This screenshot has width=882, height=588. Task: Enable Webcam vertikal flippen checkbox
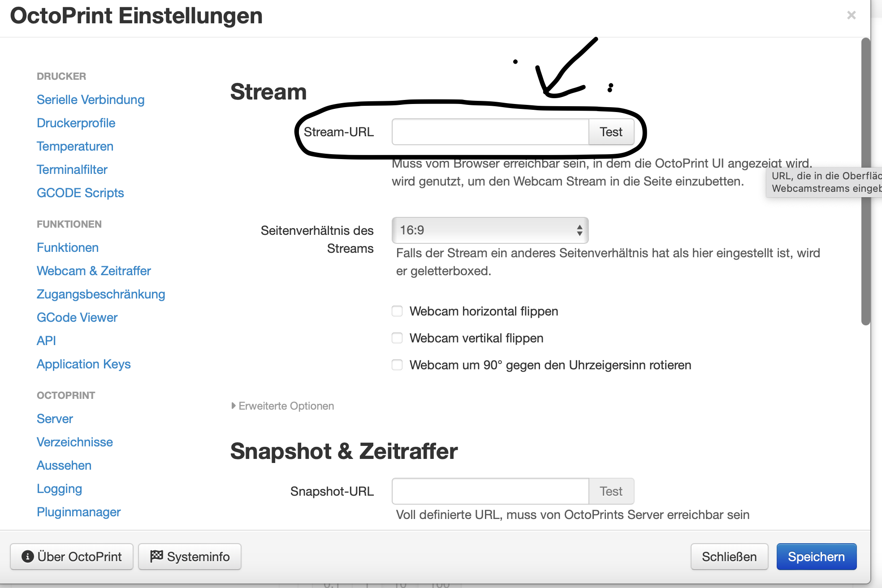click(x=397, y=338)
